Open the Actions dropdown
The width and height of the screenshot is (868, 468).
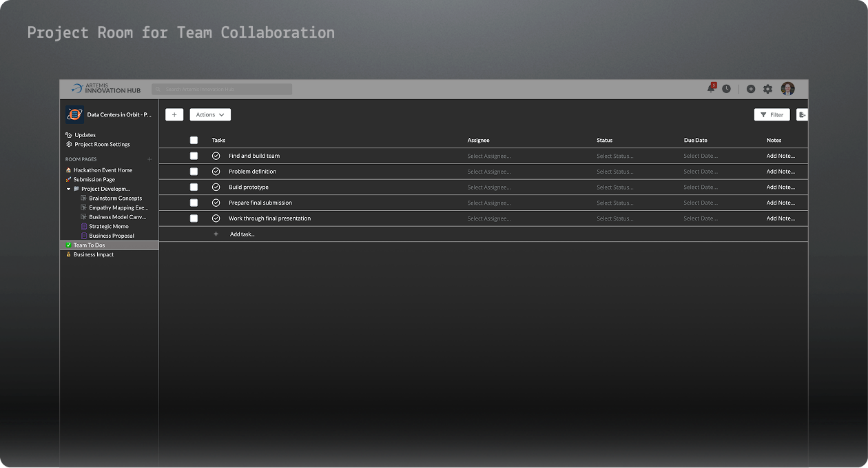pyautogui.click(x=210, y=115)
